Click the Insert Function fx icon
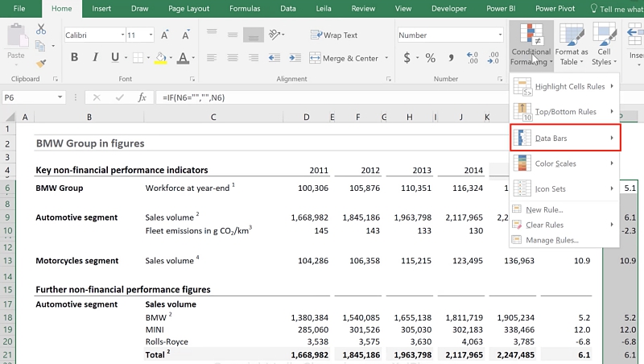Screen dimensions: 644x364 (x=142, y=97)
